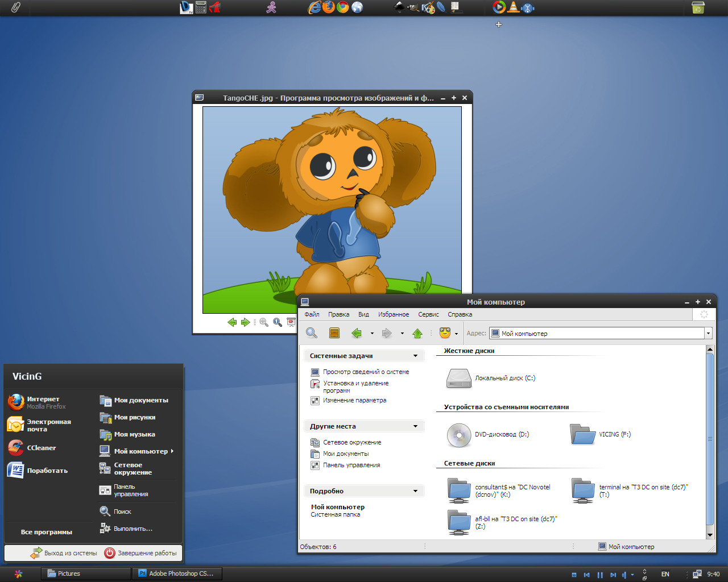Click best fit zoom icon in viewer
This screenshot has height=582, width=728.
[264, 322]
